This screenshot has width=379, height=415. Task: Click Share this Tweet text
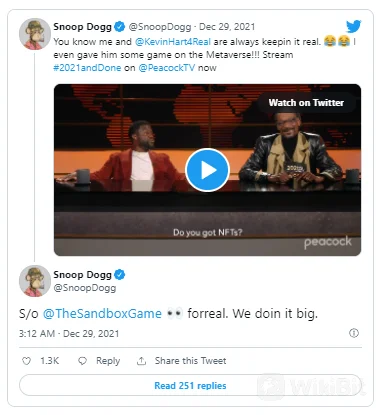pos(190,361)
